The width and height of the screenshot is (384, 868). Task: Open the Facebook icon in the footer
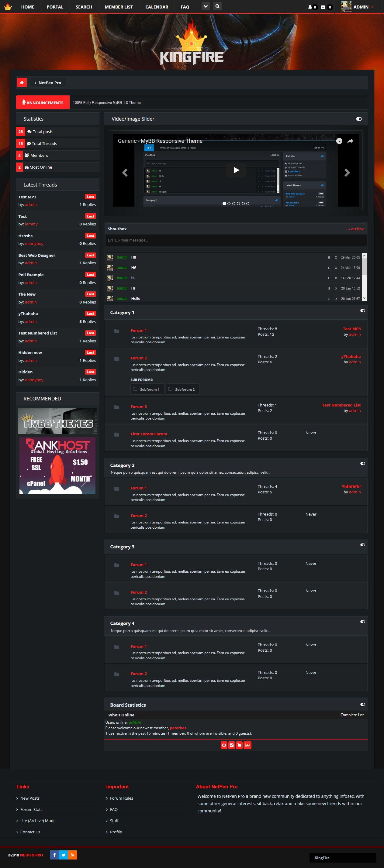[x=54, y=855]
